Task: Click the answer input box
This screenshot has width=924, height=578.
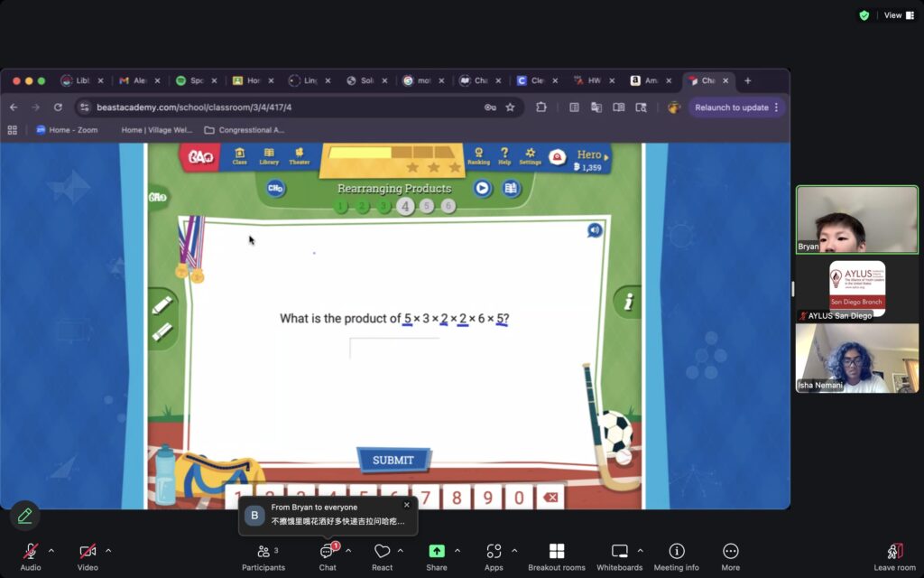Action: [x=394, y=349]
